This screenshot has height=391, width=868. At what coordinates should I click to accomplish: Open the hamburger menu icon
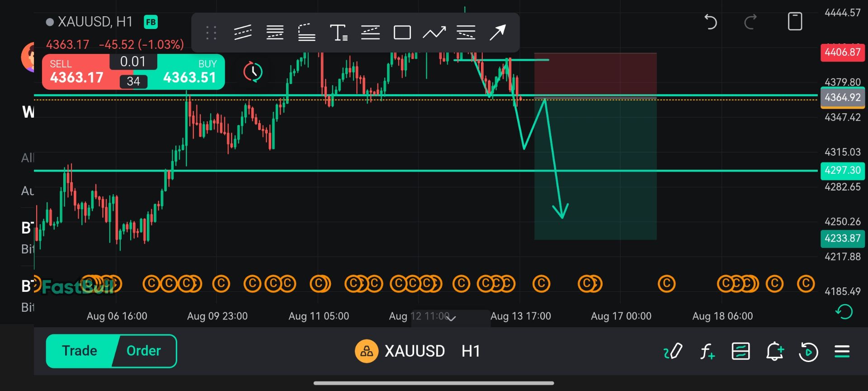[x=842, y=351]
